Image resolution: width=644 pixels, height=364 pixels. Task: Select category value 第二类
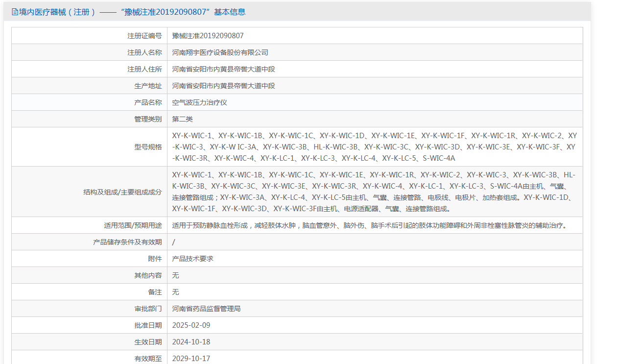[183, 119]
